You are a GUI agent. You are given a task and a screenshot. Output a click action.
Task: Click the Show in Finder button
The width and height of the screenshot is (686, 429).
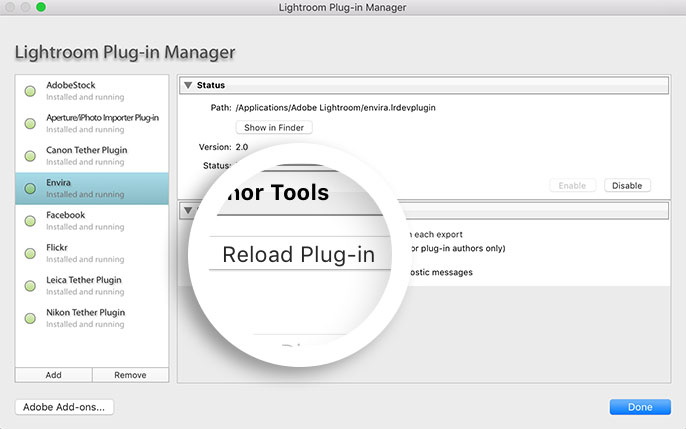click(274, 127)
